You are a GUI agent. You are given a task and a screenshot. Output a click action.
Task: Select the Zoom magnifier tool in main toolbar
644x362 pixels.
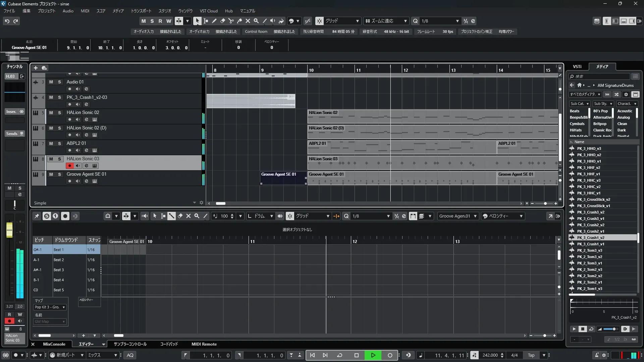pyautogui.click(x=256, y=21)
